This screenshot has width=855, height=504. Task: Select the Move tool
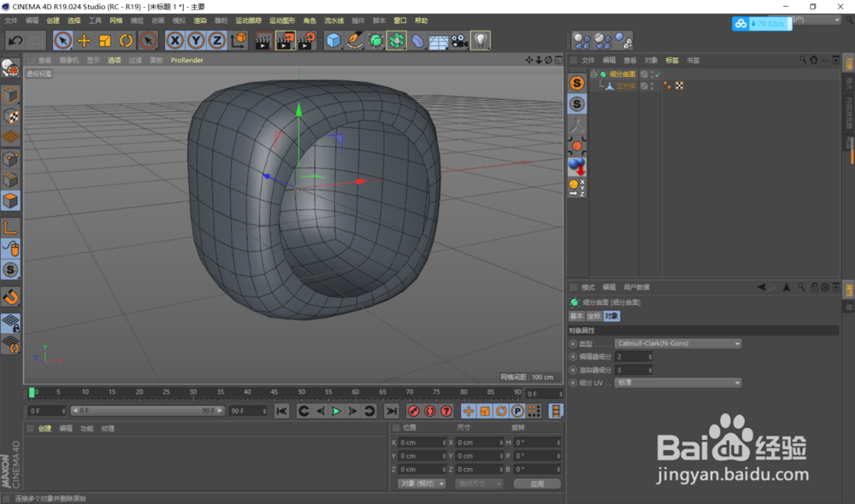click(85, 40)
